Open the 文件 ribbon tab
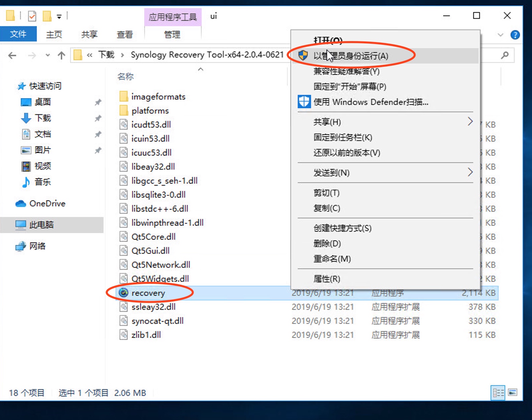 pyautogui.click(x=18, y=34)
